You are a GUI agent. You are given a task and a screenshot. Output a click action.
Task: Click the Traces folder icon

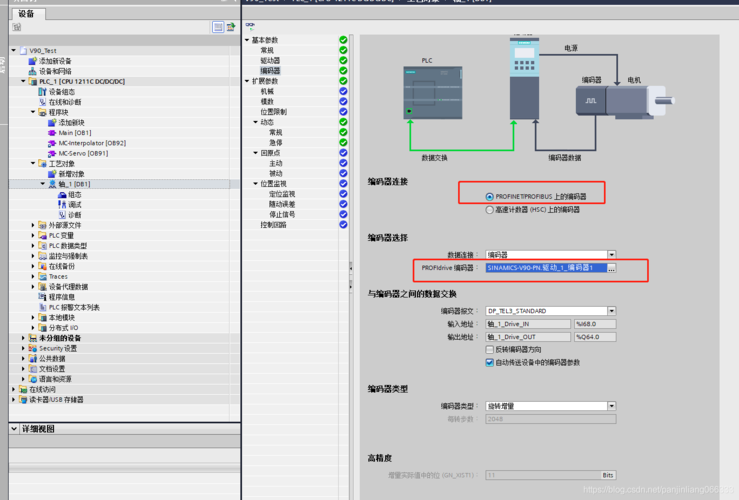pos(42,277)
